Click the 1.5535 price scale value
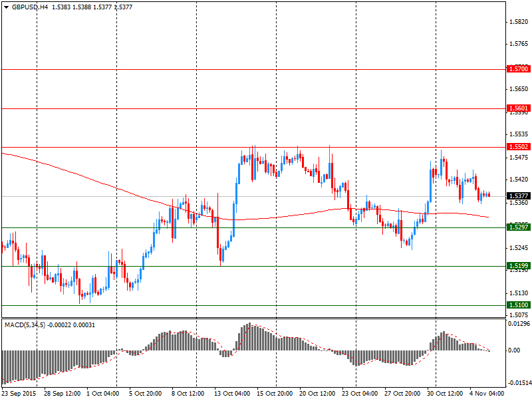 [x=519, y=134]
